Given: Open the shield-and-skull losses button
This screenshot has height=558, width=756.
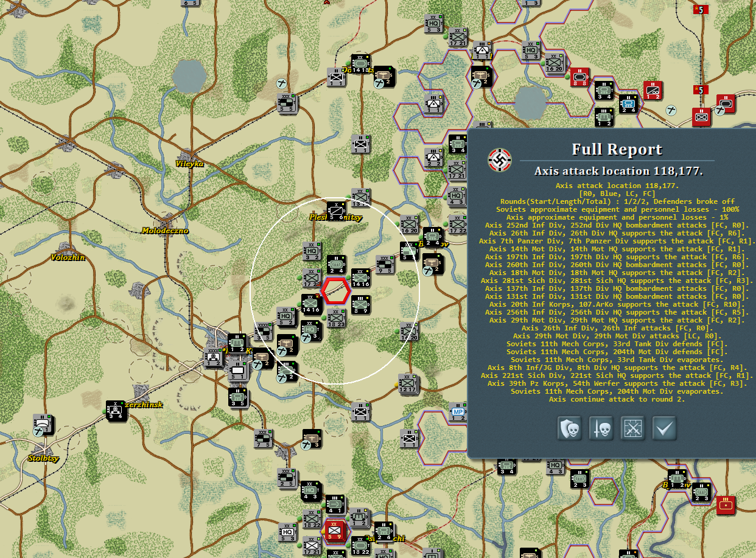Looking at the screenshot, I should [569, 429].
